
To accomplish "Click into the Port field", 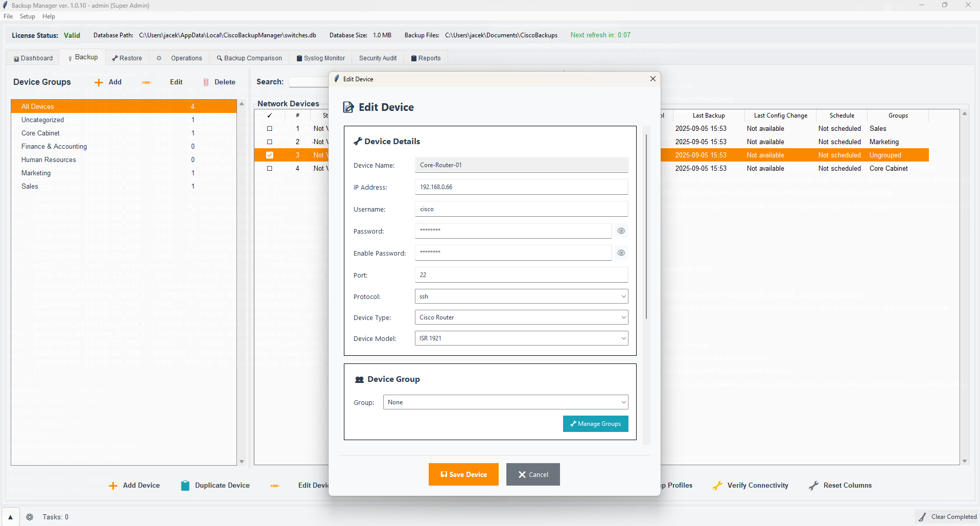I will point(521,275).
